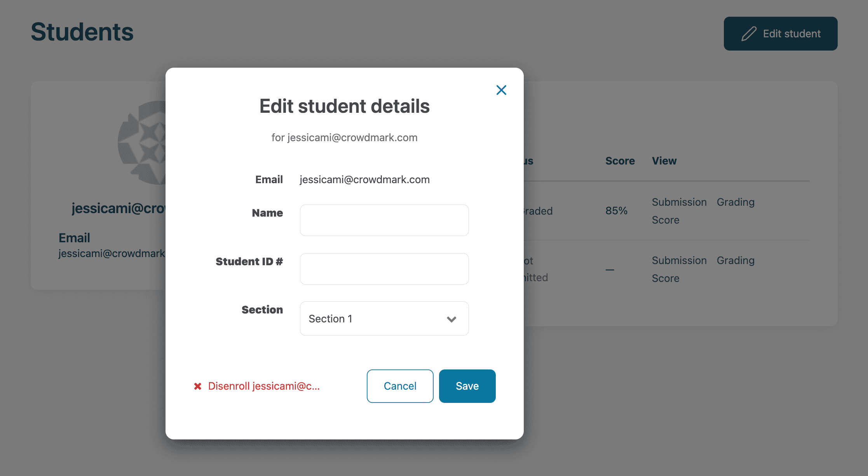Open Score link for unsubmitted row
868x476 pixels.
click(666, 278)
